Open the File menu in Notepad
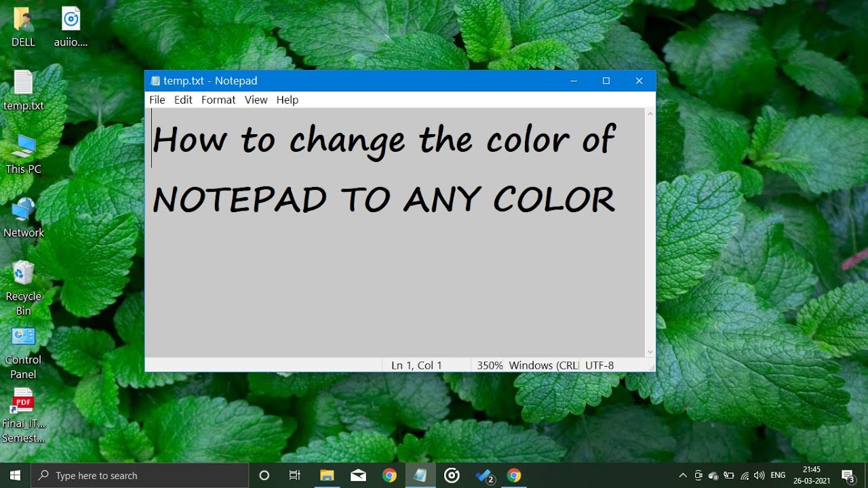The image size is (868, 488). 157,100
